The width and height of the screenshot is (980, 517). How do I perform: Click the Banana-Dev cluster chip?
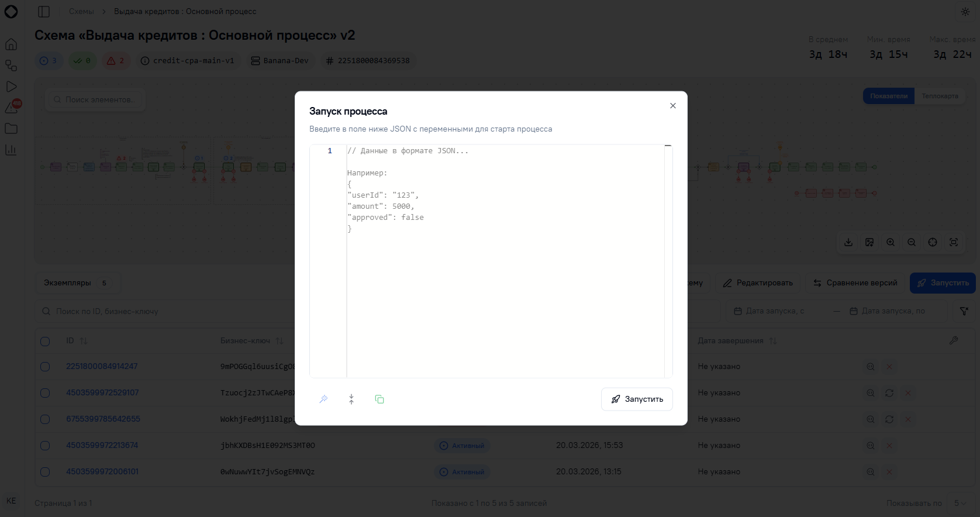coord(280,60)
